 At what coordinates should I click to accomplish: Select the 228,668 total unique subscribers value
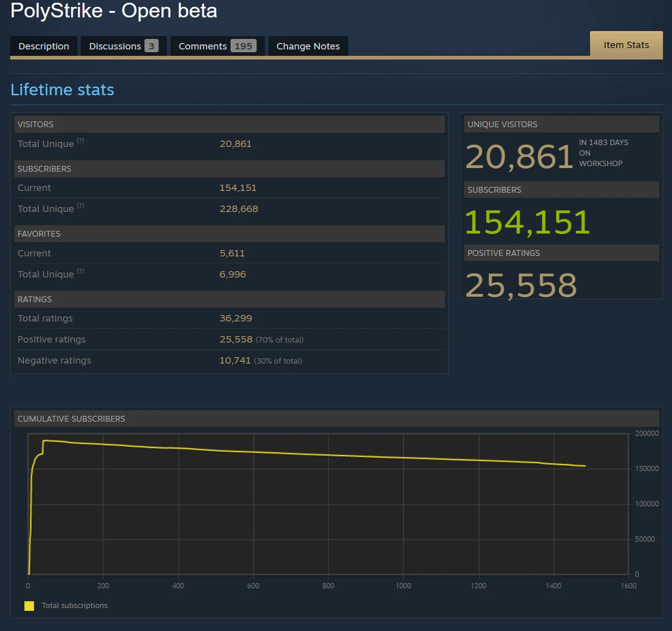(x=239, y=209)
